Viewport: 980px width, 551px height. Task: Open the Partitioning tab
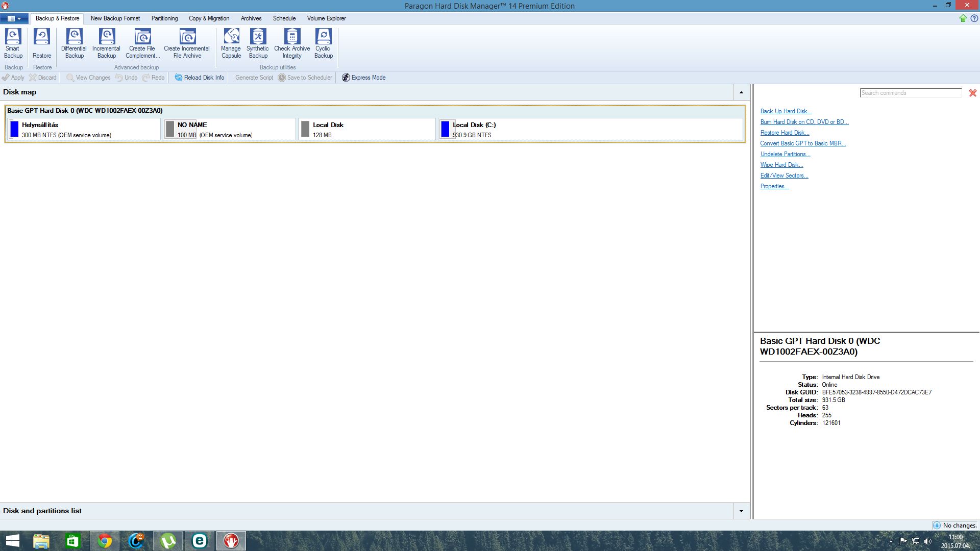pyautogui.click(x=164, y=18)
